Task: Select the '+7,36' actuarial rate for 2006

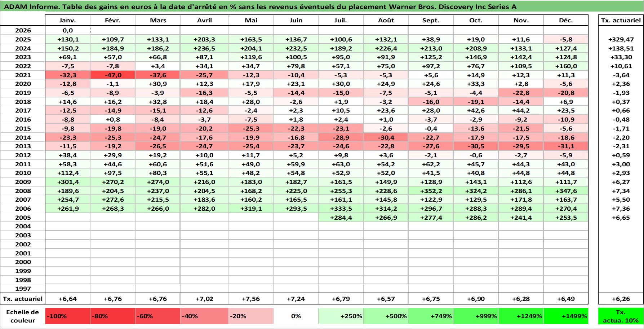Action: pos(621,209)
